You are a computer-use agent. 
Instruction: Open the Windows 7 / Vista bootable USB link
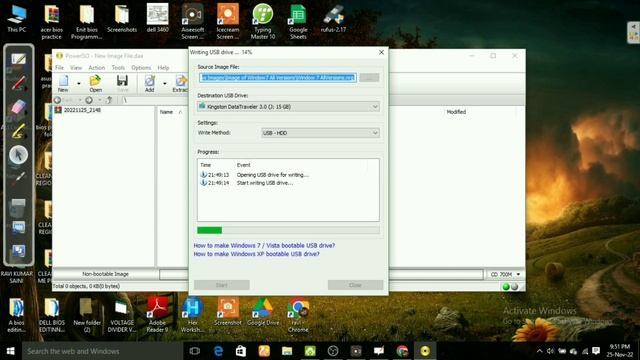[264, 245]
